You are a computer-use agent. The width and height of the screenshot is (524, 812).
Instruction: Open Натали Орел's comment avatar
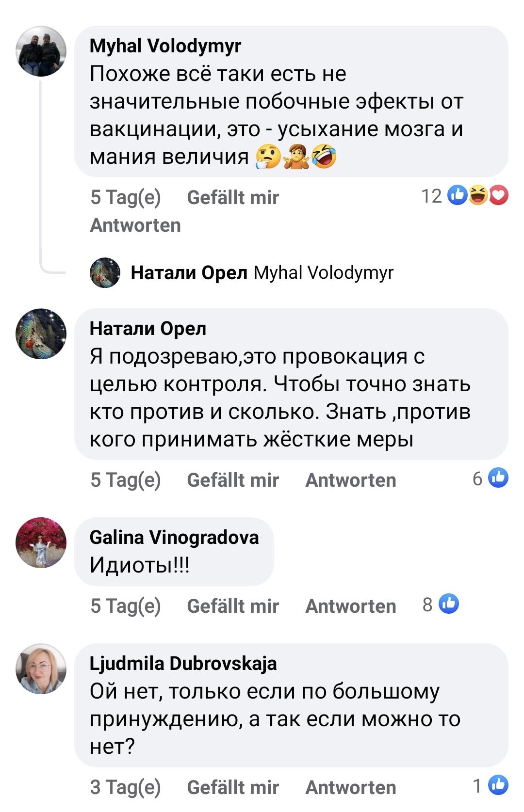[x=41, y=334]
